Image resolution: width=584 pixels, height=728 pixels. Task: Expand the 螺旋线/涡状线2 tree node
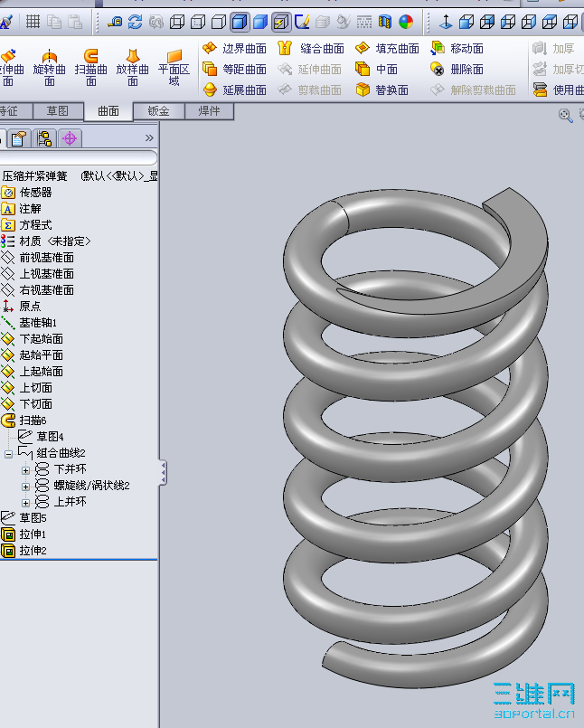25,487
